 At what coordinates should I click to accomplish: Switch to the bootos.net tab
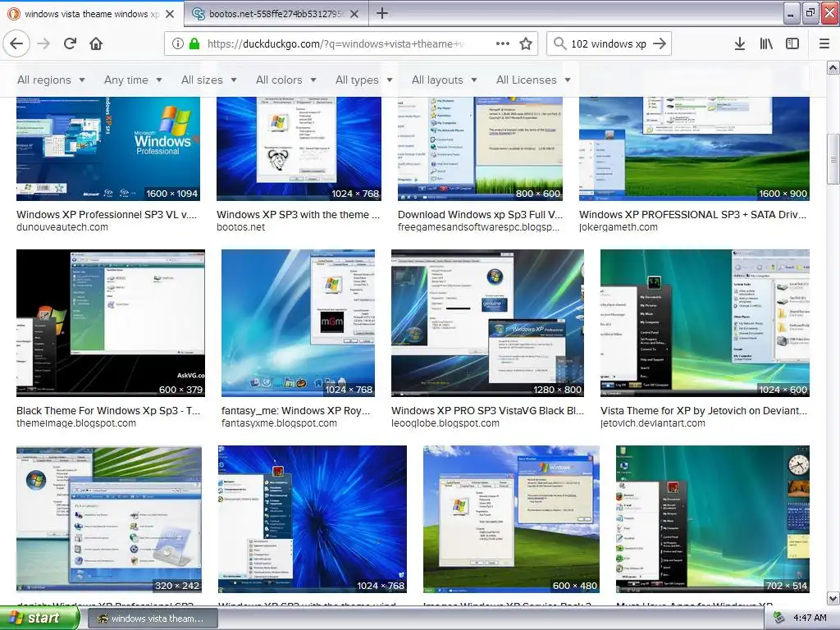click(276, 13)
